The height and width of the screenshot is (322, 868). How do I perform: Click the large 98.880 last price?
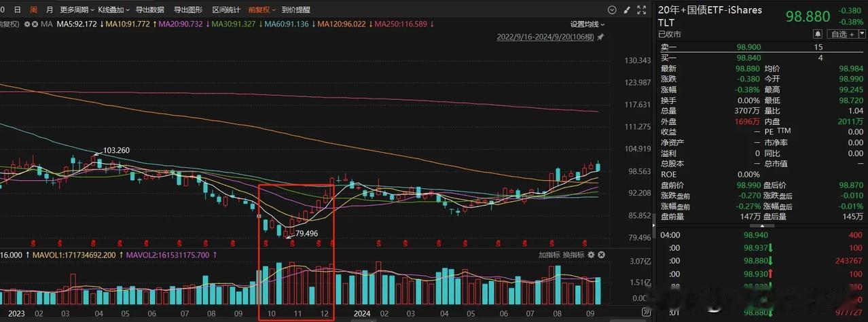[808, 16]
